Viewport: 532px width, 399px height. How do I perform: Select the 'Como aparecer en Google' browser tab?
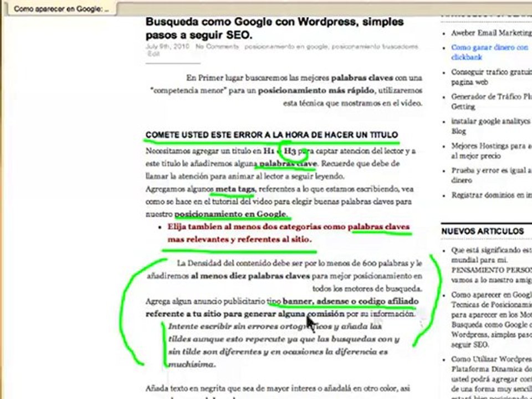62,9
